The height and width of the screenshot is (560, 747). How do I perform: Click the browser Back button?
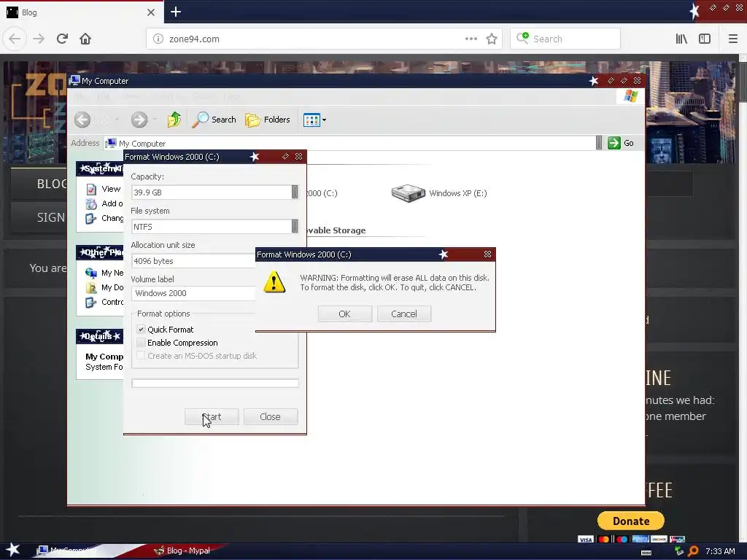click(15, 39)
